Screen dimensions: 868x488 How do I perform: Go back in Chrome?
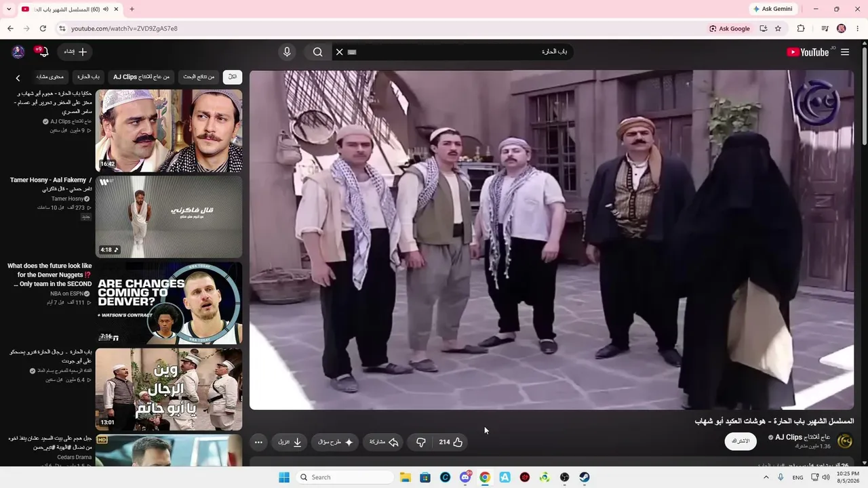click(10, 28)
